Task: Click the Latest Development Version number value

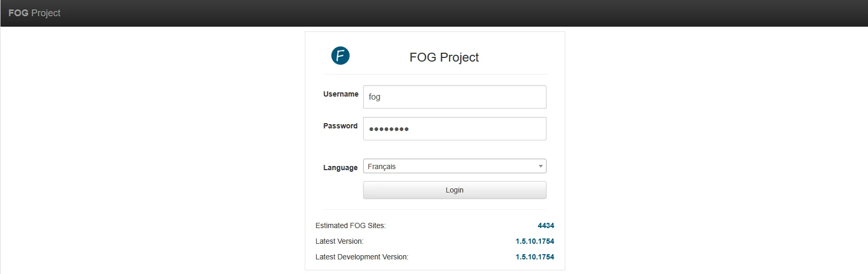Action: [535, 257]
